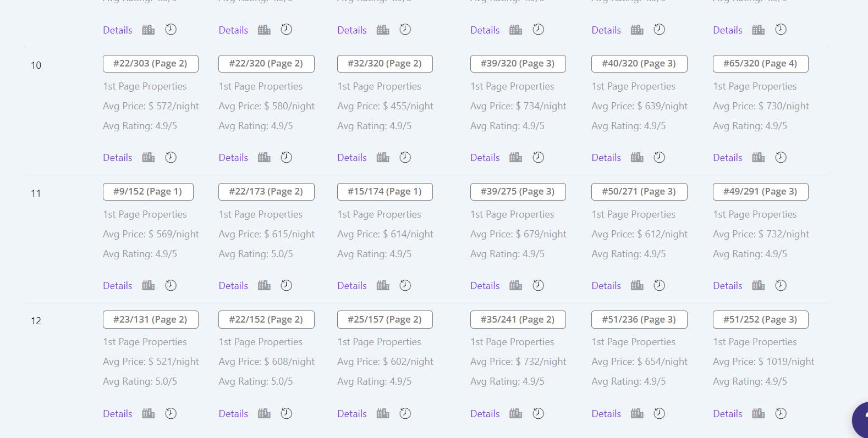Viewport: 868px width, 438px height.
Task: Open history clock icon for #39/275 (Page 3)
Action: point(539,285)
